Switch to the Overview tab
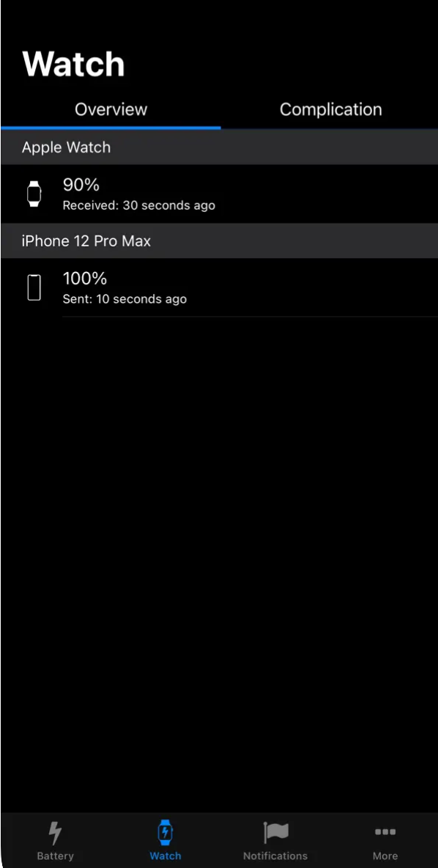Image resolution: width=438 pixels, height=868 pixels. pyautogui.click(x=111, y=110)
